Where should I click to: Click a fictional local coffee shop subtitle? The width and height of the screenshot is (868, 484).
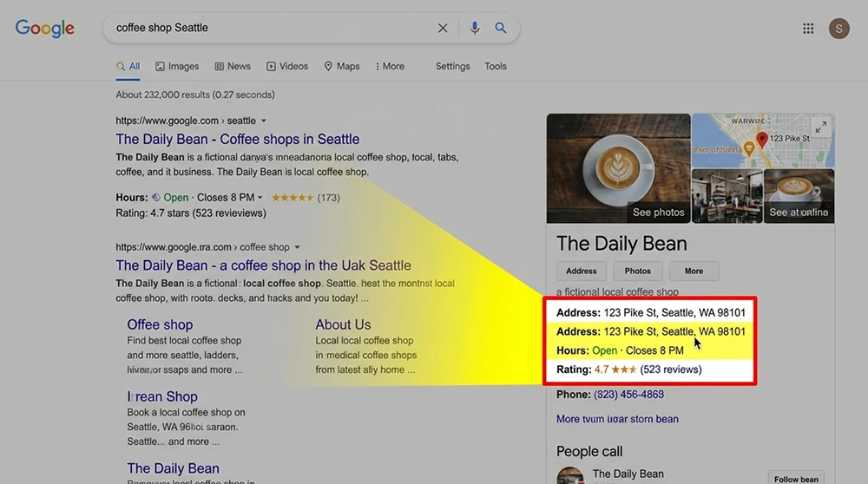[617, 292]
